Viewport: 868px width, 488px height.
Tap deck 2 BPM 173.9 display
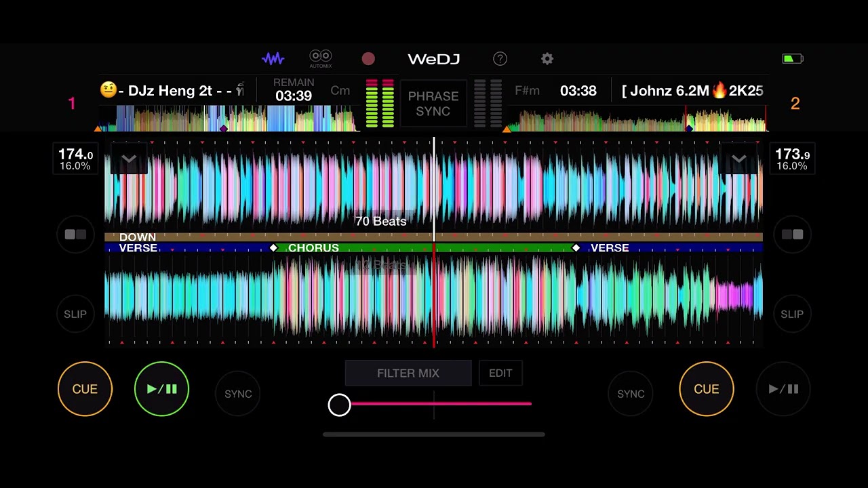792,159
